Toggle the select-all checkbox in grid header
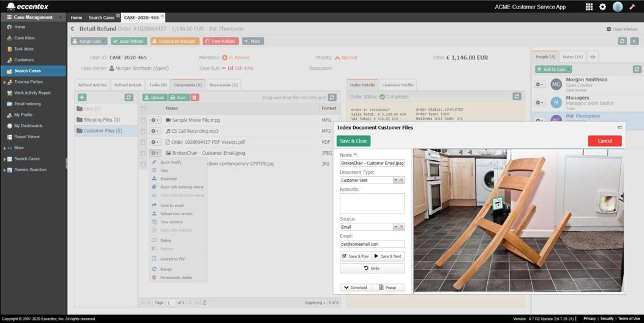This screenshot has height=323, width=644. 143,109
